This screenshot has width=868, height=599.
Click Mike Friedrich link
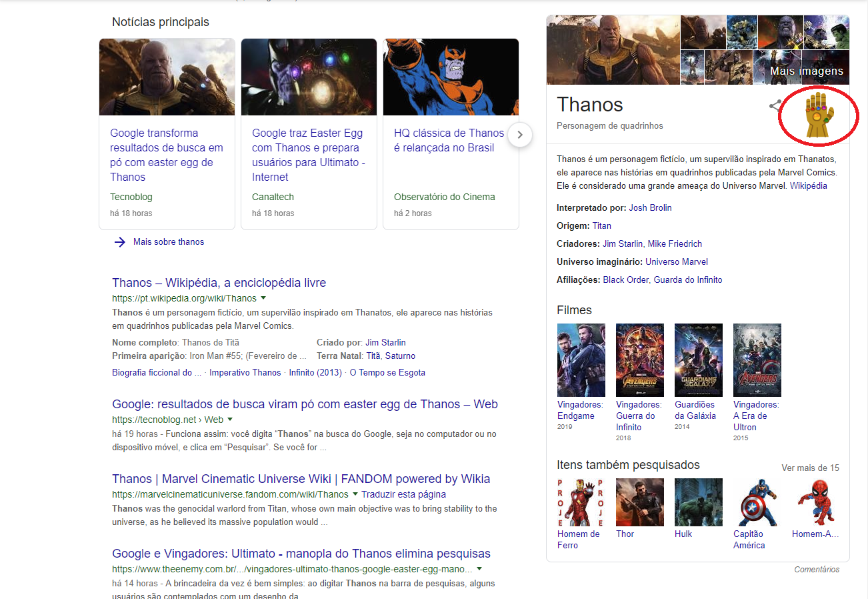tap(675, 243)
